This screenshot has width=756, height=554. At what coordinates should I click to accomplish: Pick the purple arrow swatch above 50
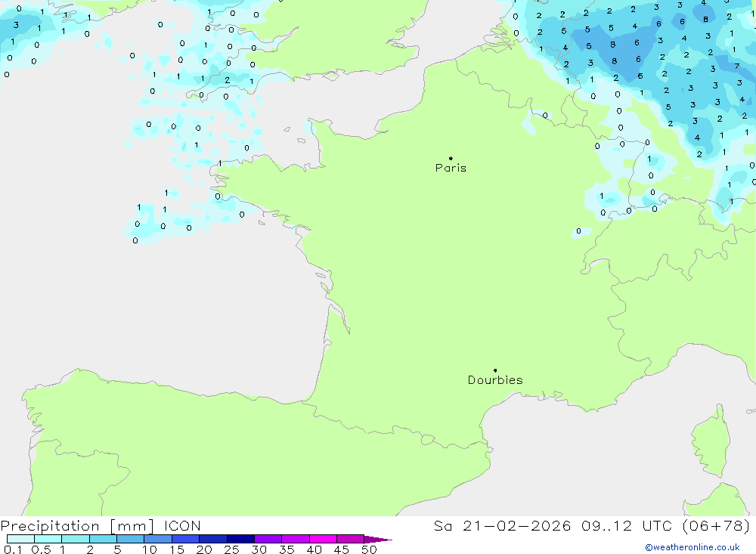pos(377,540)
